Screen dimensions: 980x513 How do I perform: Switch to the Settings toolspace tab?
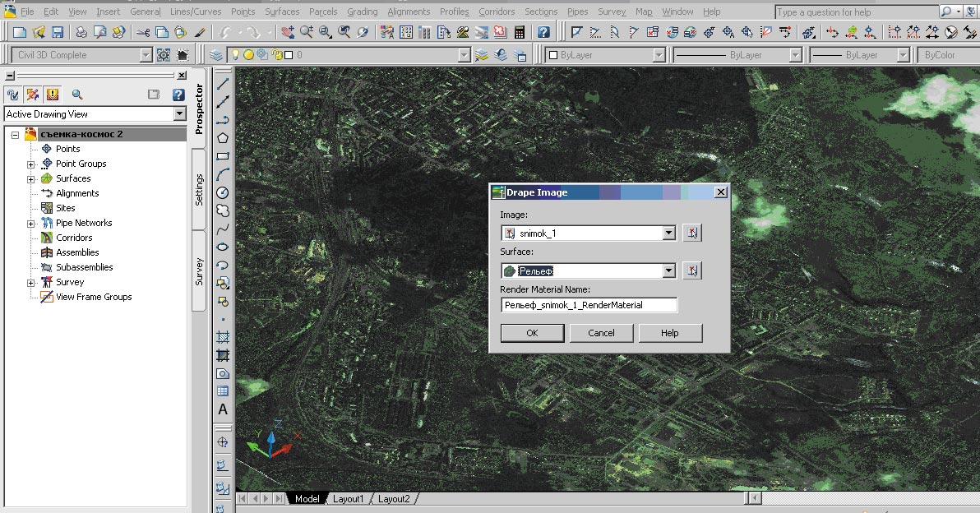pyautogui.click(x=200, y=189)
